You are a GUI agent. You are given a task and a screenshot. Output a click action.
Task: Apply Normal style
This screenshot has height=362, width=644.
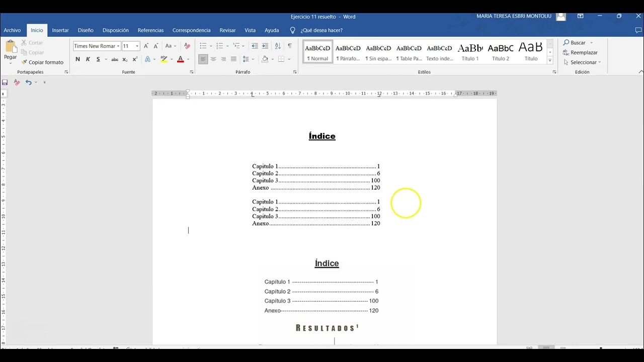pos(317,52)
